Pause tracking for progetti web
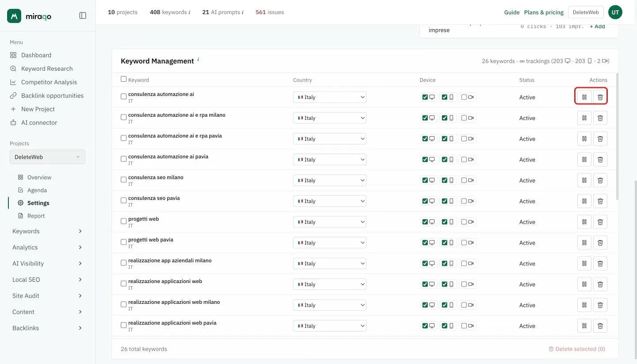 584,222
